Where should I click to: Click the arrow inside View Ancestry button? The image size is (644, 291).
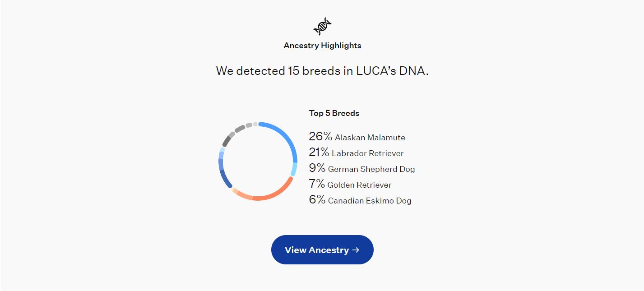(356, 249)
